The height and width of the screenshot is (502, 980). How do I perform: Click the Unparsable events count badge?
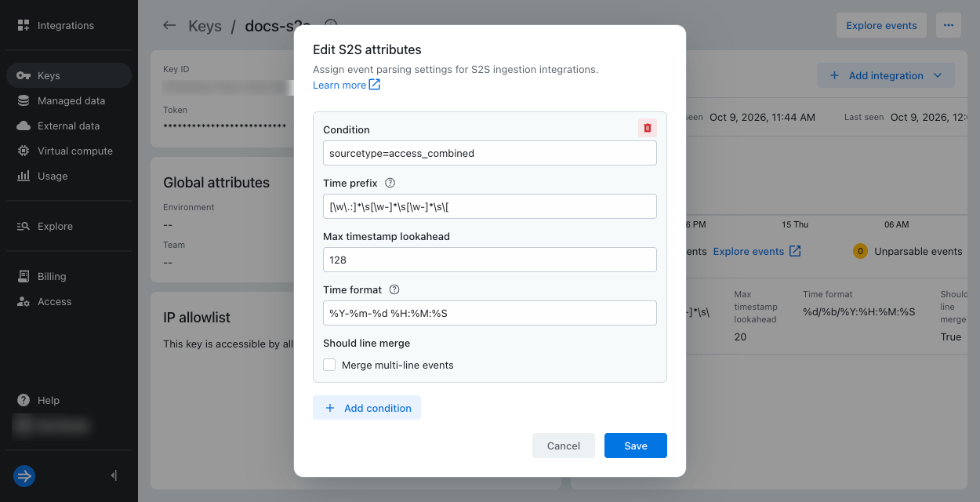click(x=860, y=251)
